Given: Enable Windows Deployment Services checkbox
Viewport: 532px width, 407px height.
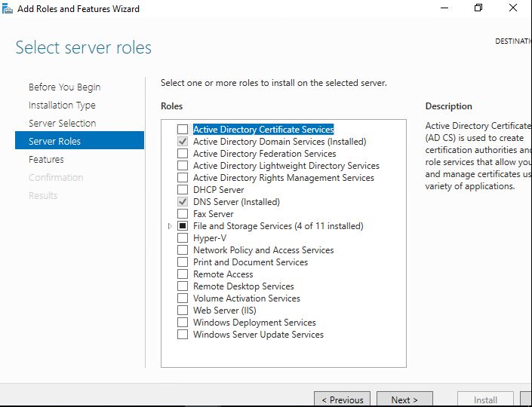Looking at the screenshot, I should pyautogui.click(x=183, y=323).
